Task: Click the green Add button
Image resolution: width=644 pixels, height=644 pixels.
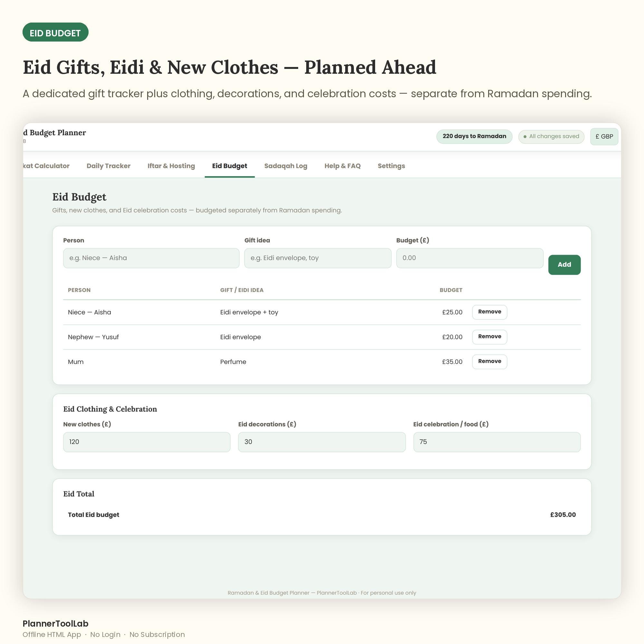Action: pos(564,265)
